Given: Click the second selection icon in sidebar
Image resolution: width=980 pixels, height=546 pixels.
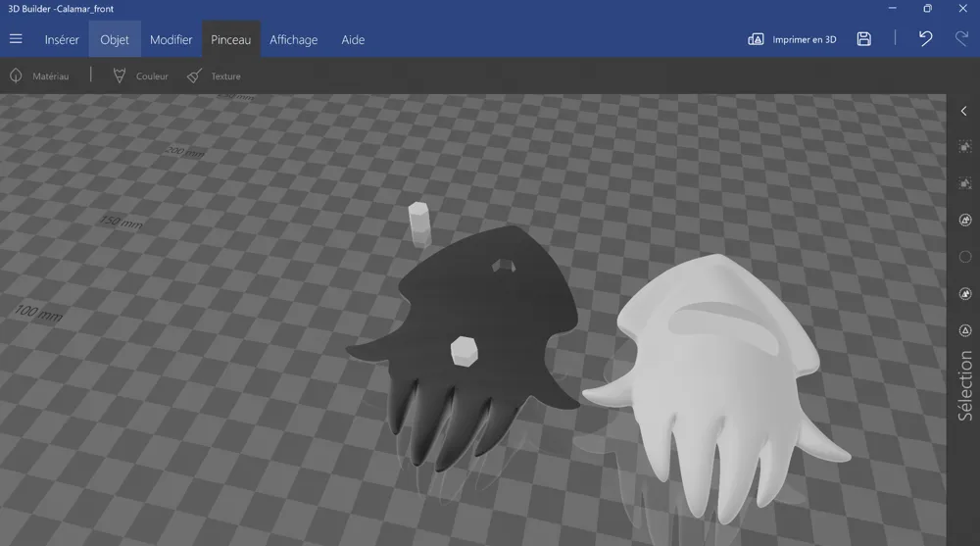Looking at the screenshot, I should [x=964, y=183].
